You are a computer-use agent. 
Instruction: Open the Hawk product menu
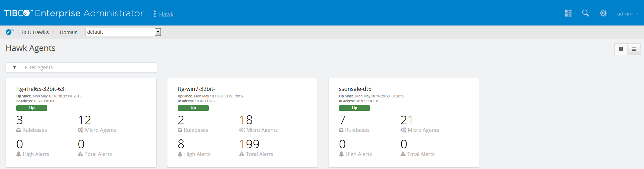pos(166,14)
